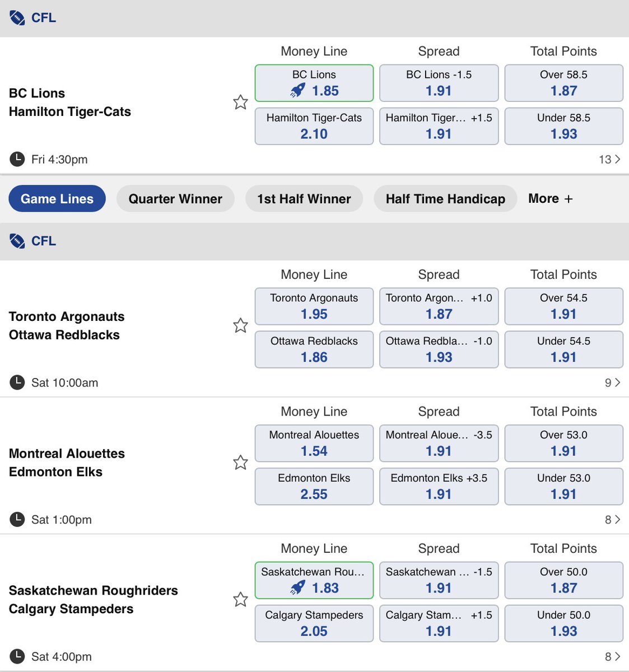
Task: Click clock icon beside Sat 4:00pm
Action: 17,656
